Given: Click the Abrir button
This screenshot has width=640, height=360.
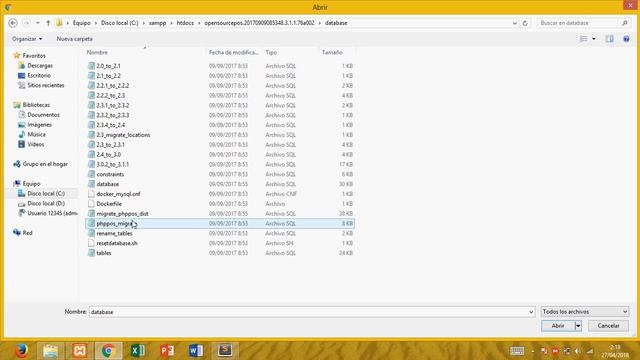Looking at the screenshot, I should 558,326.
